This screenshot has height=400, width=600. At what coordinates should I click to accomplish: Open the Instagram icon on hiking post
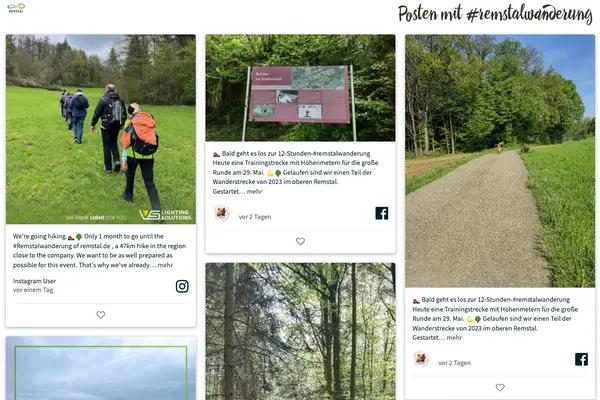tap(182, 286)
